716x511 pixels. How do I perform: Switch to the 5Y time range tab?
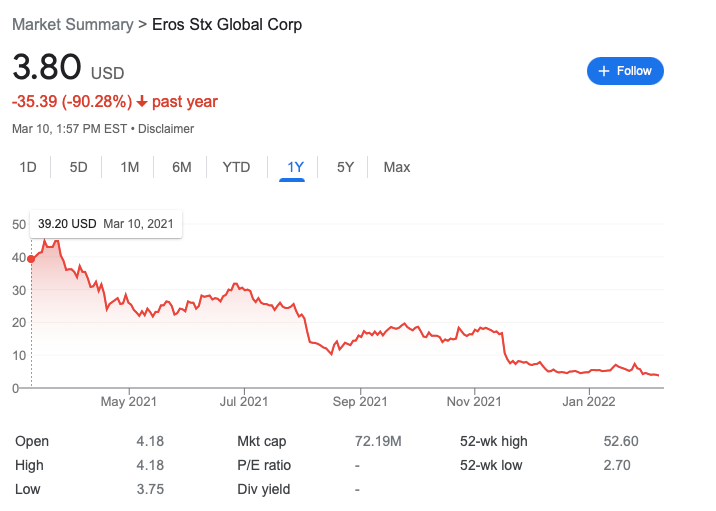345,167
